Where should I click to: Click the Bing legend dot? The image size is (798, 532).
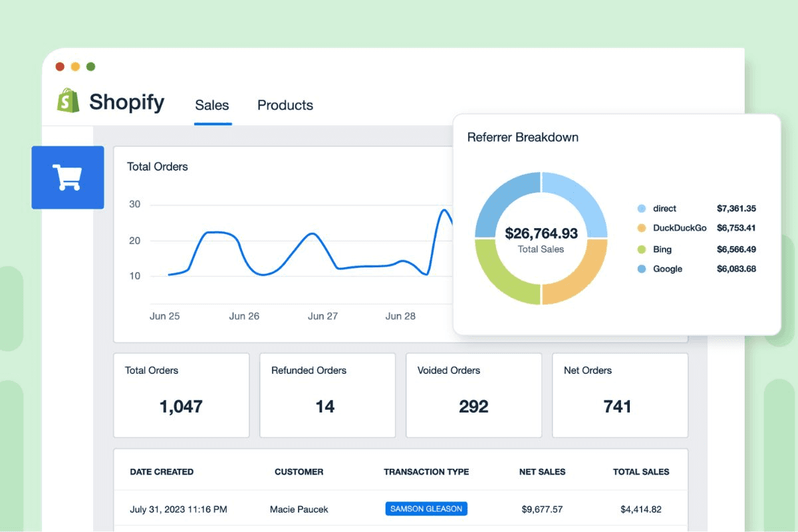pos(640,249)
